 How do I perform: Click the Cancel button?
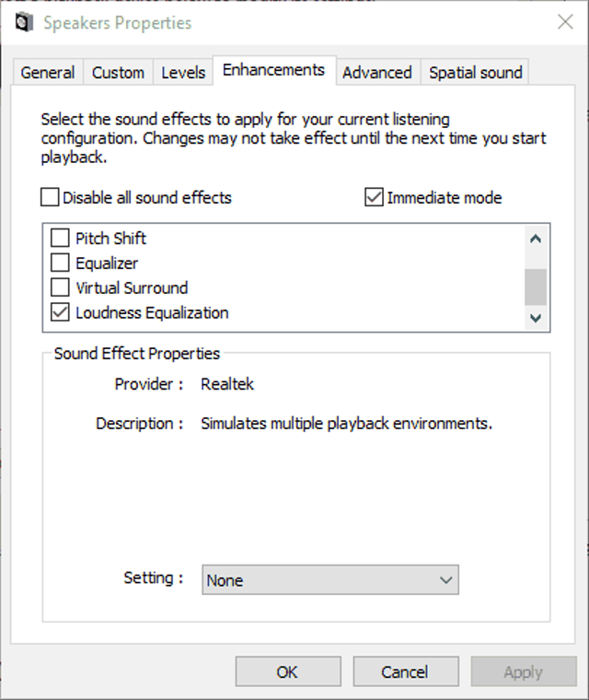point(405,672)
